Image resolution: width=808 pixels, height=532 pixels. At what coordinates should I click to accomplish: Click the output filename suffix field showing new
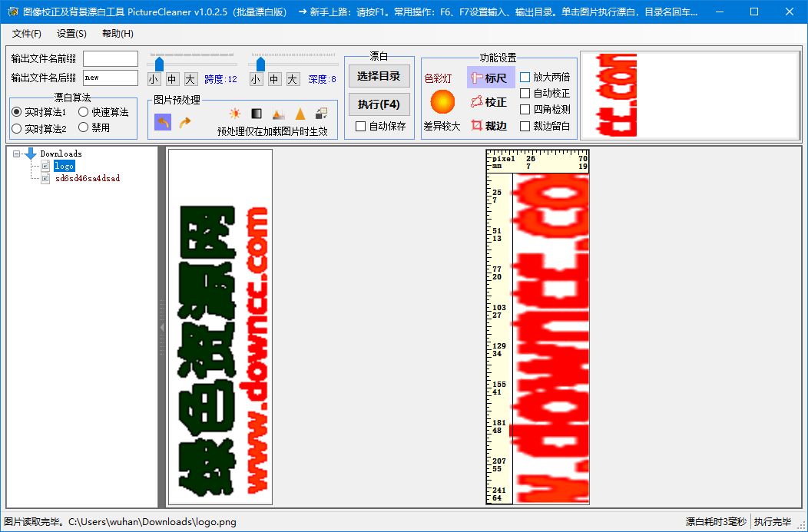point(110,78)
